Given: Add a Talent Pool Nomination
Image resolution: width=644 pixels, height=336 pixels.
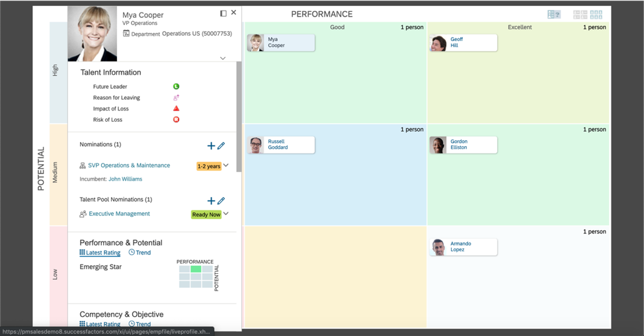Looking at the screenshot, I should (x=211, y=200).
